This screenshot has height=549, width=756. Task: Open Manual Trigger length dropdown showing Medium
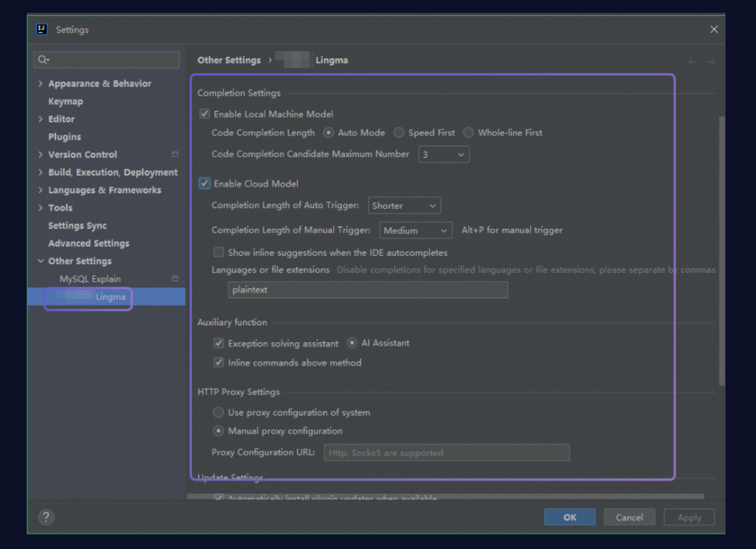416,231
